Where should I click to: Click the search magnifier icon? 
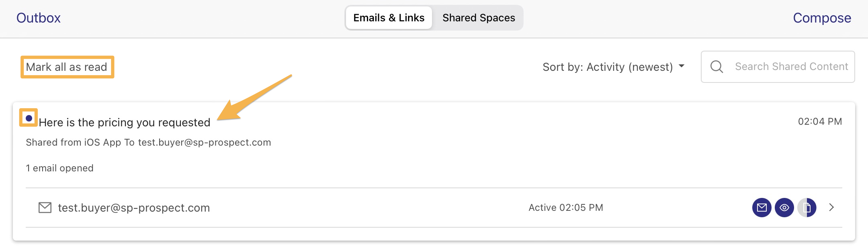coord(717,66)
